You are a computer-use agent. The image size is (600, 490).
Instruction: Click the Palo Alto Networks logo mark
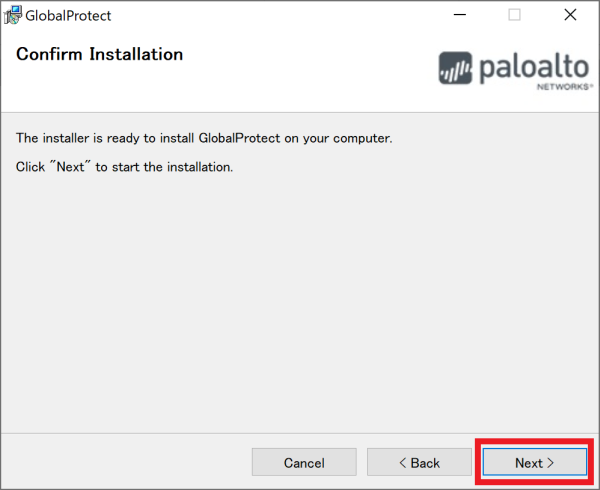coord(455,69)
